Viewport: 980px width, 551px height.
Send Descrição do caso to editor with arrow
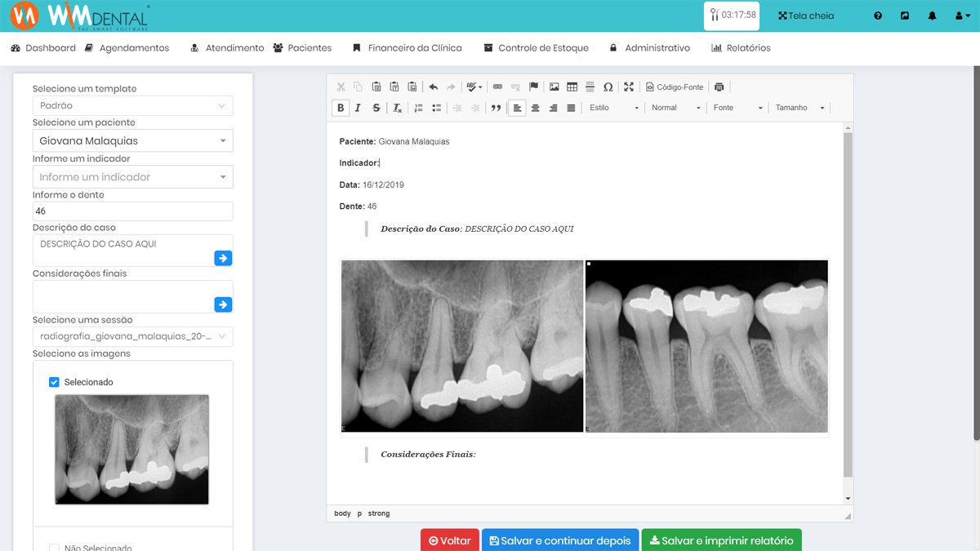coord(223,258)
